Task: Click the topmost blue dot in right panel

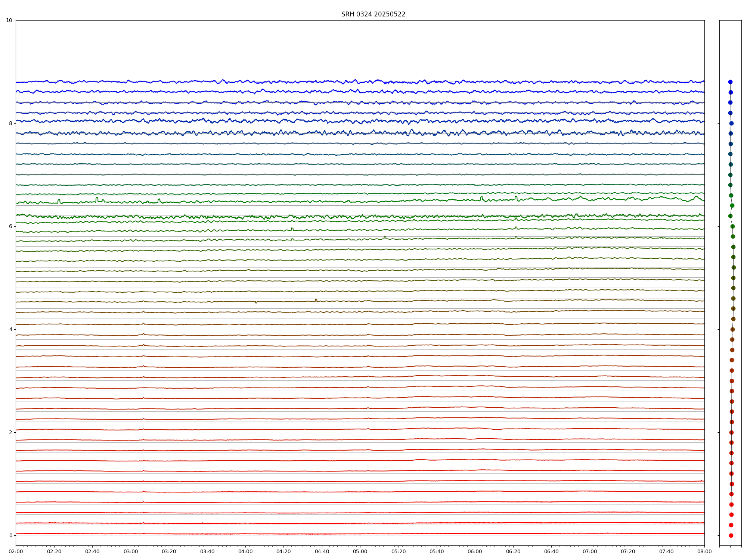Action: point(730,82)
